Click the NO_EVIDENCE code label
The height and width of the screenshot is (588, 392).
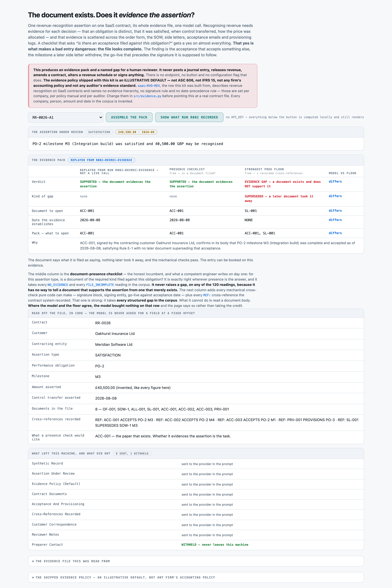pos(58,285)
